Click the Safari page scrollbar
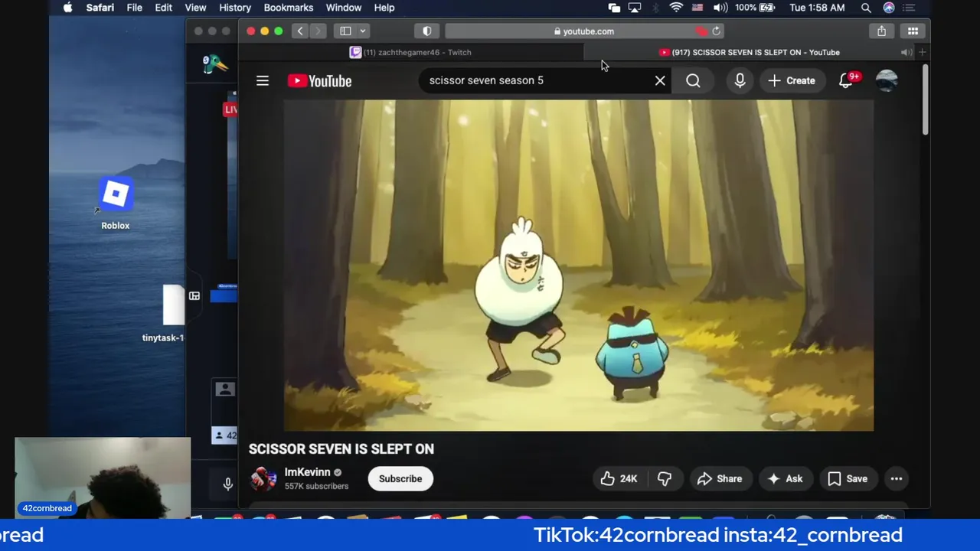980x551 pixels. pyautogui.click(x=925, y=99)
